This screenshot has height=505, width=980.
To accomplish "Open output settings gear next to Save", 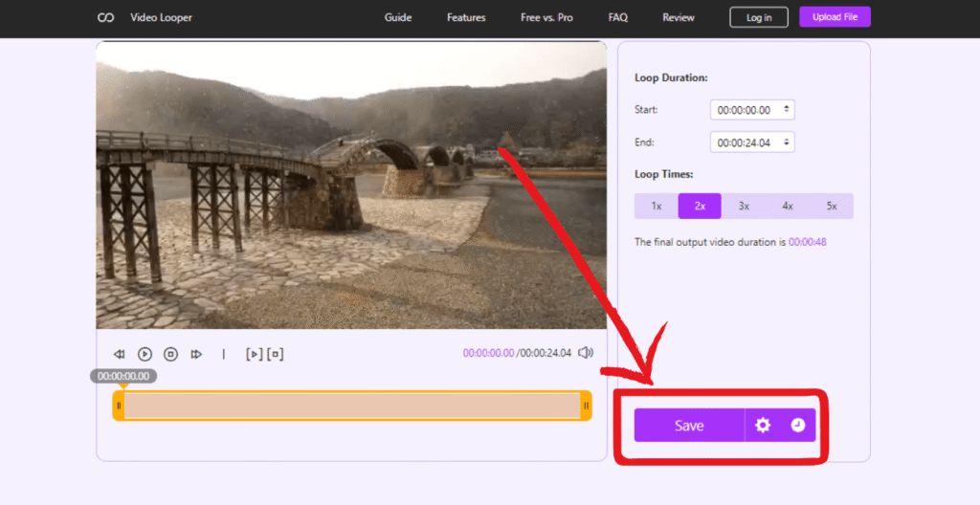I will click(x=763, y=426).
